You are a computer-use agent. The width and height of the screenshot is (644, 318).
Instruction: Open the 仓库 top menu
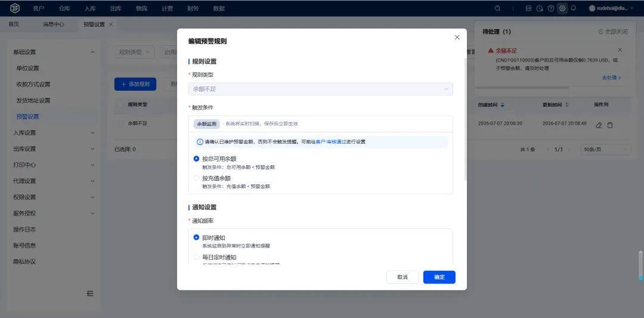(64, 8)
